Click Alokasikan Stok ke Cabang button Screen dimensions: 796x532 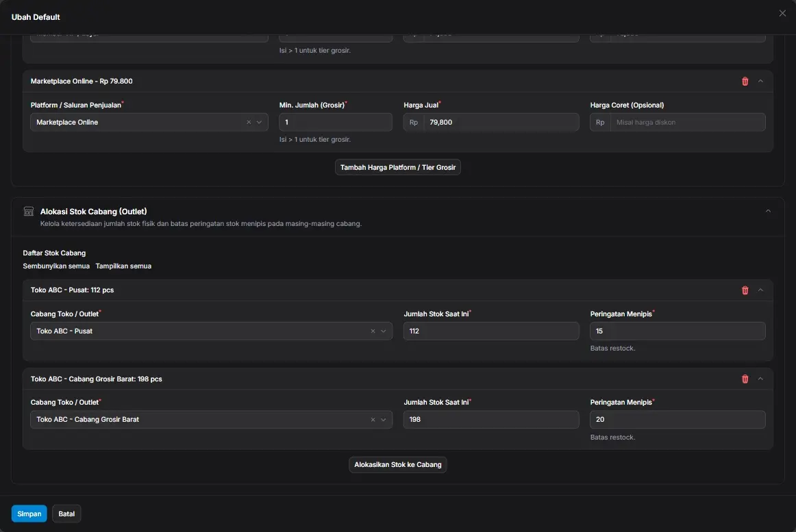398,465
